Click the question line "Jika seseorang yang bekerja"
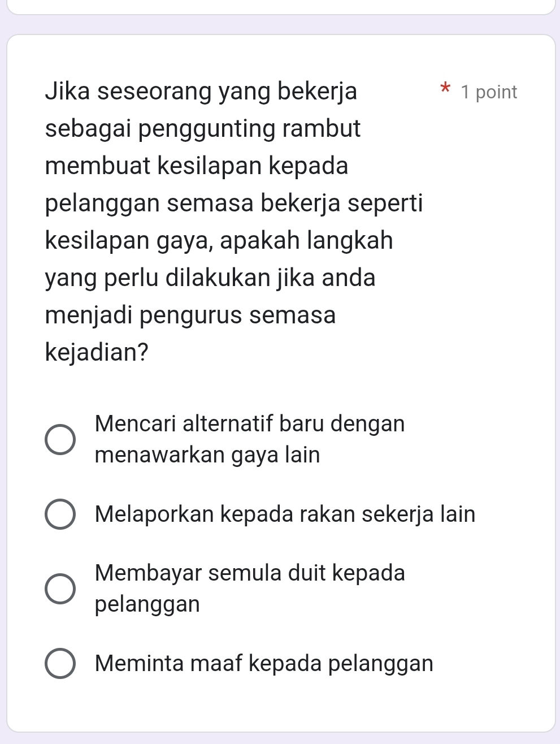 201,91
